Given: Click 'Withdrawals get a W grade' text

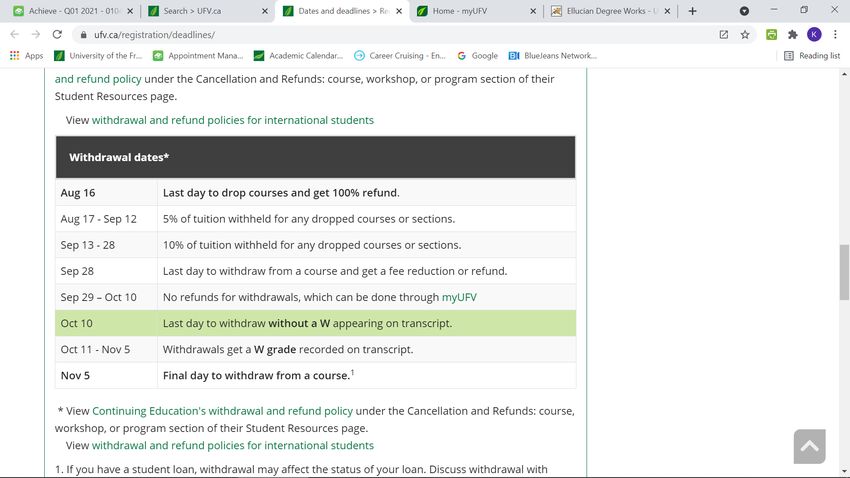Looking at the screenshot, I should [x=288, y=349].
